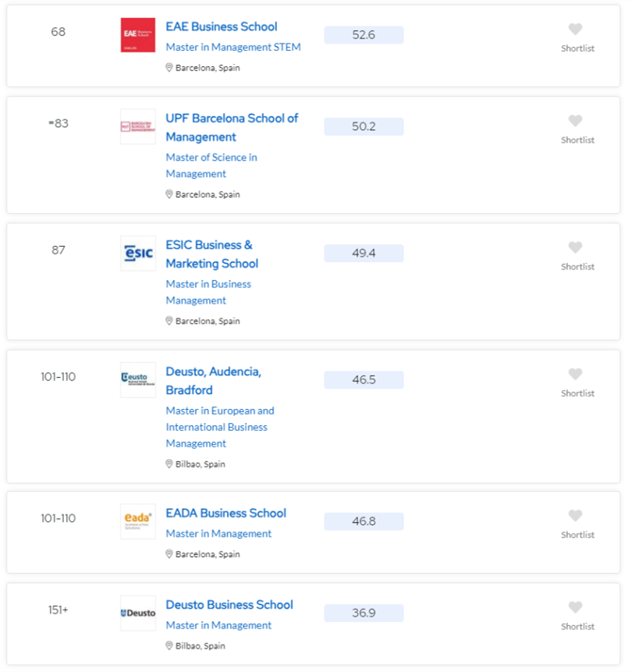The width and height of the screenshot is (632, 672).
Task: Click heart icon next to Deusto Business School
Action: [575, 607]
